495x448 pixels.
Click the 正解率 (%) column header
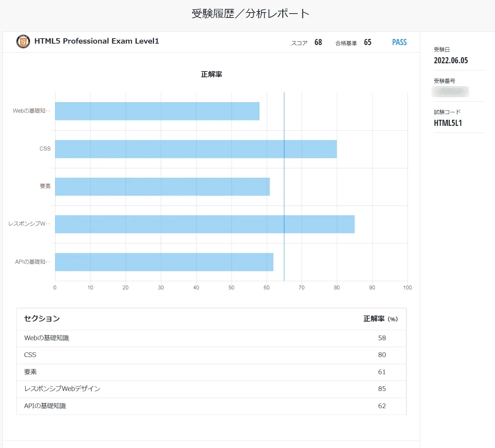pos(379,319)
